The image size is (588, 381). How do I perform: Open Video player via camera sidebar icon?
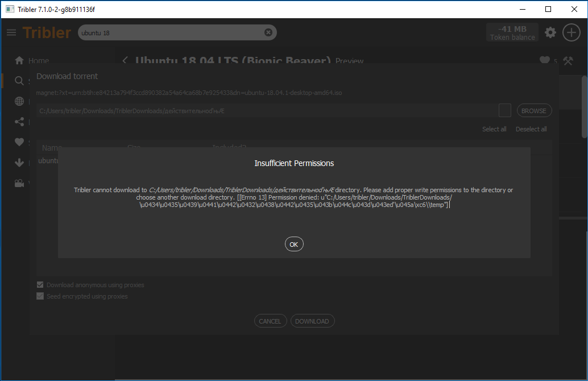[x=19, y=183]
